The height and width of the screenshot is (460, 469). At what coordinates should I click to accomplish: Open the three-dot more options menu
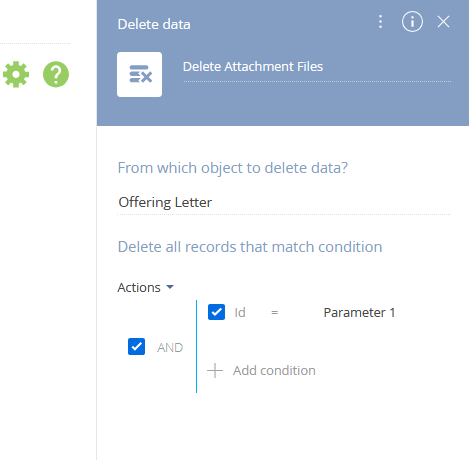click(380, 22)
